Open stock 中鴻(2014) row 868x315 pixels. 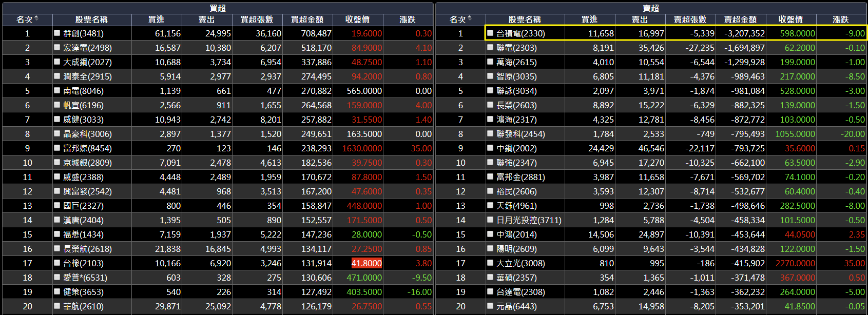tap(651, 234)
